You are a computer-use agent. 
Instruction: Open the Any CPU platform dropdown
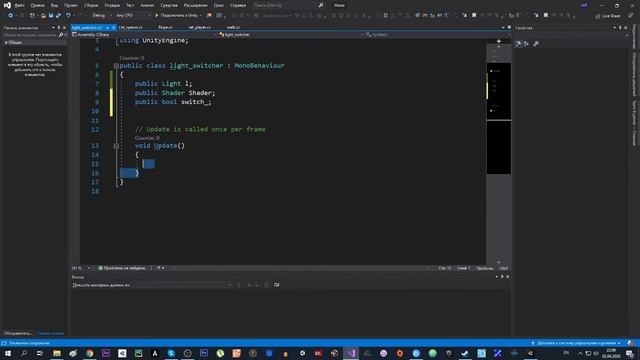[x=133, y=16]
